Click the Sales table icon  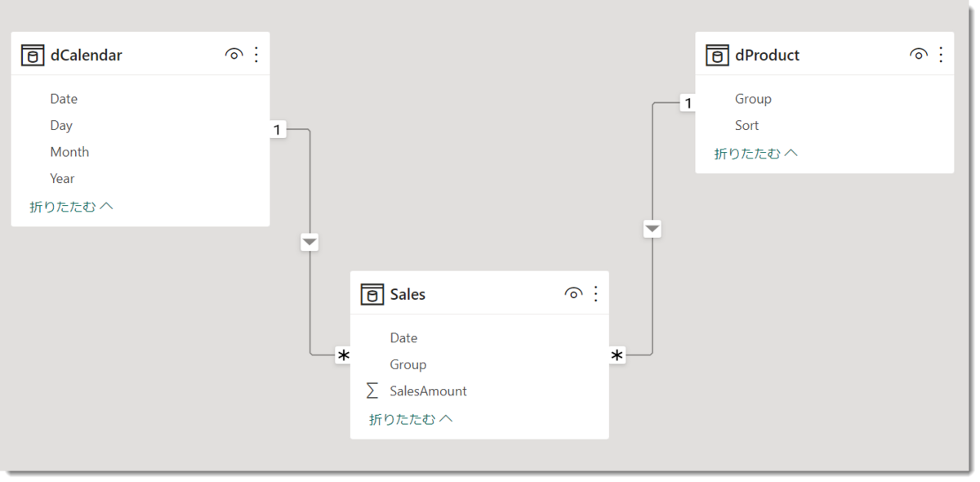click(372, 295)
